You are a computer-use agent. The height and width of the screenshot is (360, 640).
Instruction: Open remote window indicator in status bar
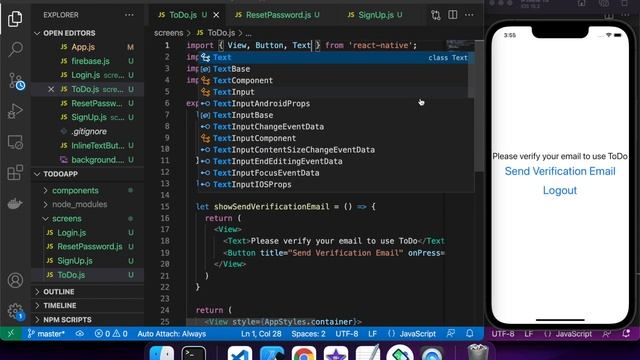click(11, 334)
